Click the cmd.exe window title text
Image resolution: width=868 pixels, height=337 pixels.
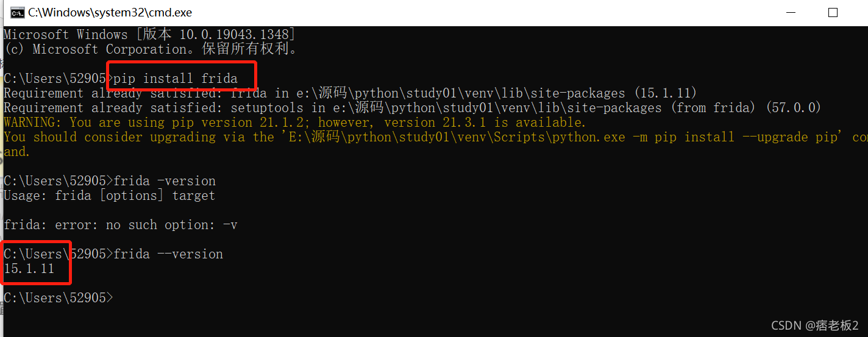[x=110, y=12]
